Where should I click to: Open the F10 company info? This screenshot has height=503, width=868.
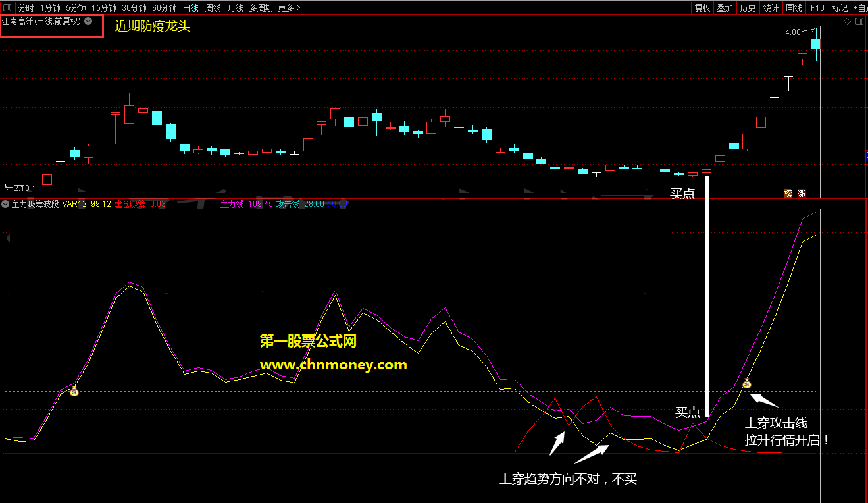pos(817,8)
